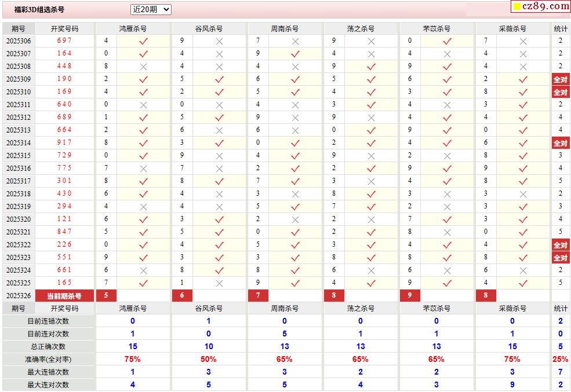Click red checkmark for 谷风 in row 2025310
Image resolution: width=571 pixels, height=392 pixels.
tap(219, 92)
